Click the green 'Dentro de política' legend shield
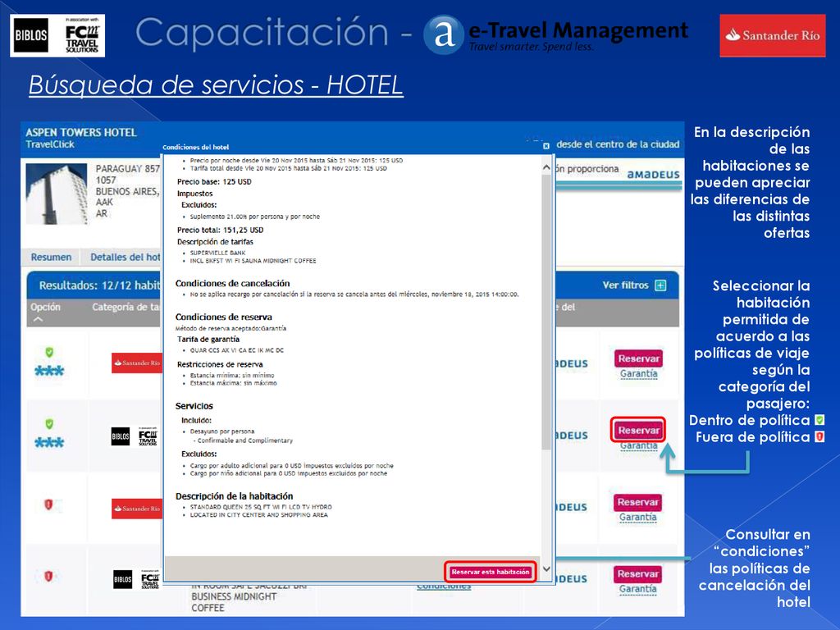The image size is (840, 630). click(x=819, y=420)
